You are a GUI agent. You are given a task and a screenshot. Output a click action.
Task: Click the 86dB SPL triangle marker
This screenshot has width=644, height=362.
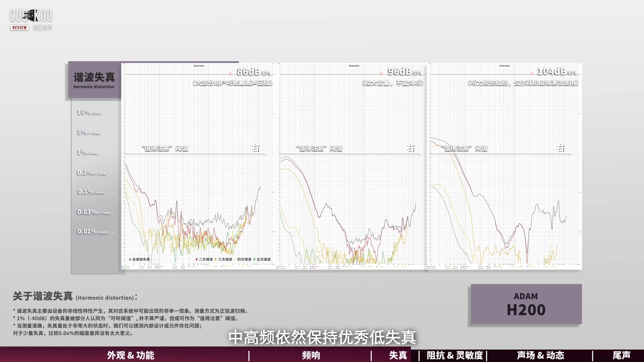point(230,73)
